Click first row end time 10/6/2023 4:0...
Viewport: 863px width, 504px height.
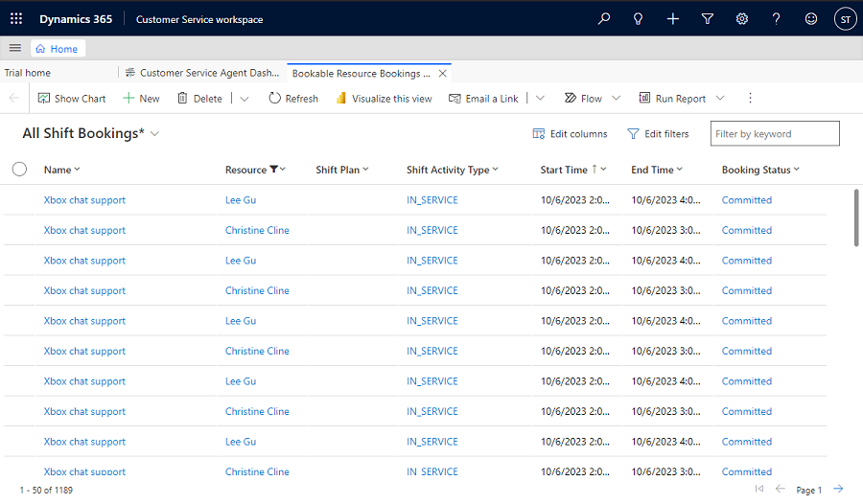pos(666,199)
